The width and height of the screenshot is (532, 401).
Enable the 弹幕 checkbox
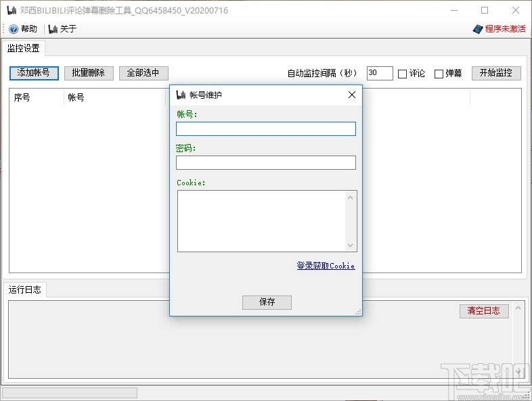pyautogui.click(x=439, y=74)
